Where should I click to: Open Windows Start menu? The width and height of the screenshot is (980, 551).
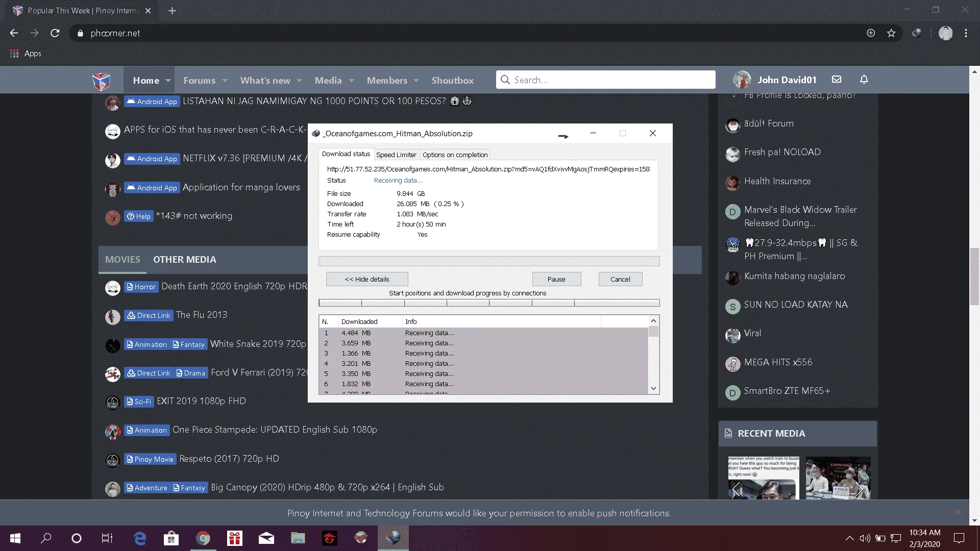tap(15, 538)
